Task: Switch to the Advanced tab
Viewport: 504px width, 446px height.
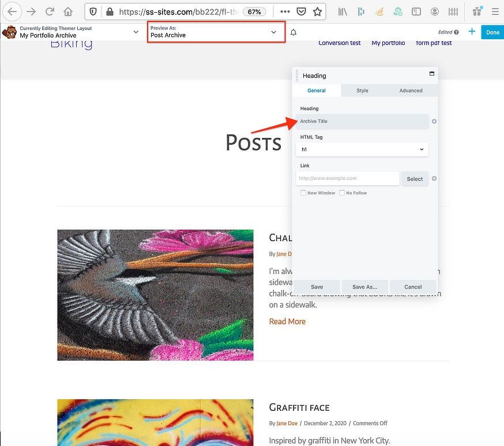Action: point(411,91)
